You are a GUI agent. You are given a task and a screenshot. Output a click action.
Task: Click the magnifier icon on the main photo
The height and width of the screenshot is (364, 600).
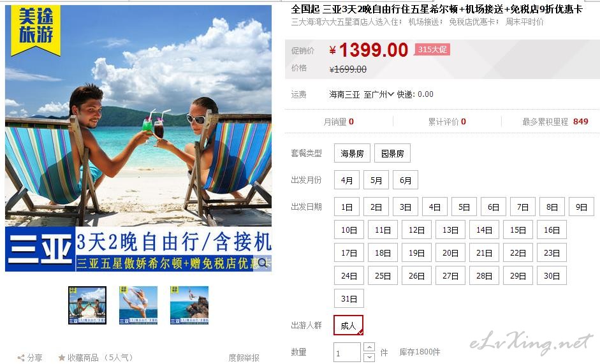pyautogui.click(x=263, y=263)
